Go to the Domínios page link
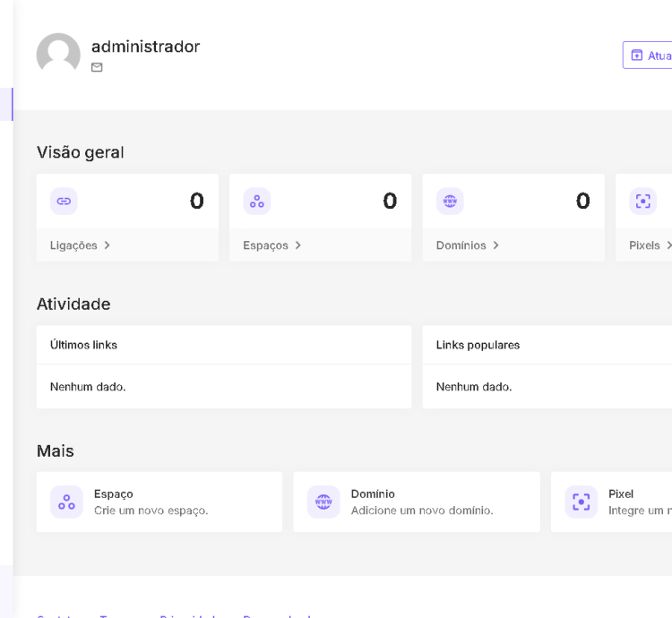This screenshot has width=672, height=618. 461,245
